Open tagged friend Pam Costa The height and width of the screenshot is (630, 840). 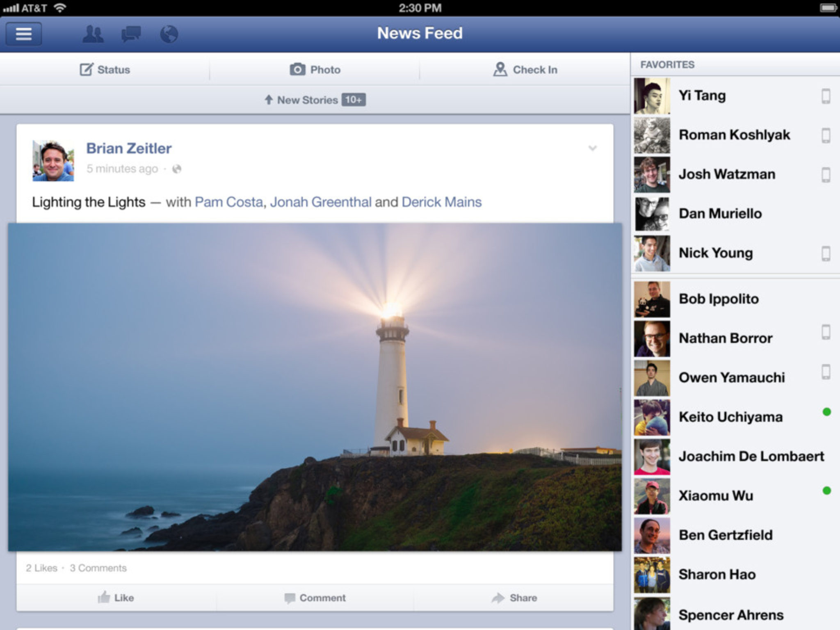[229, 202]
